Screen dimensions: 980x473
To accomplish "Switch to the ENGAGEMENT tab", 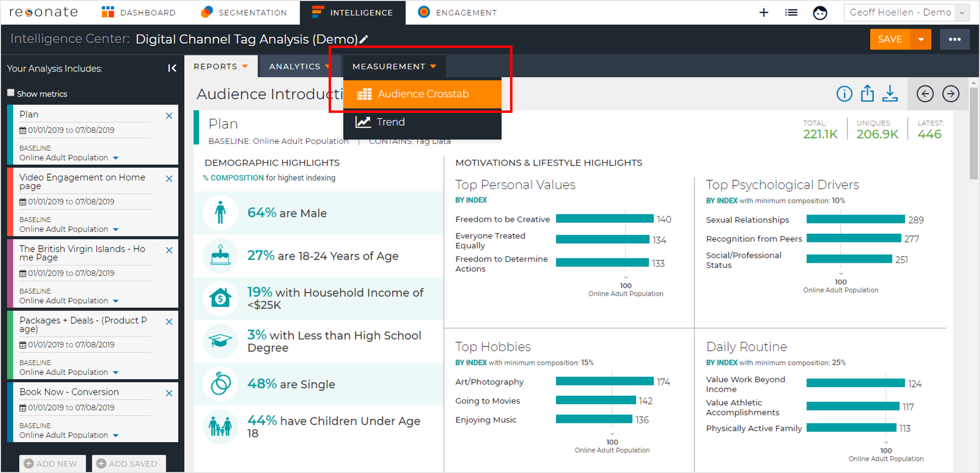I will [x=457, y=12].
